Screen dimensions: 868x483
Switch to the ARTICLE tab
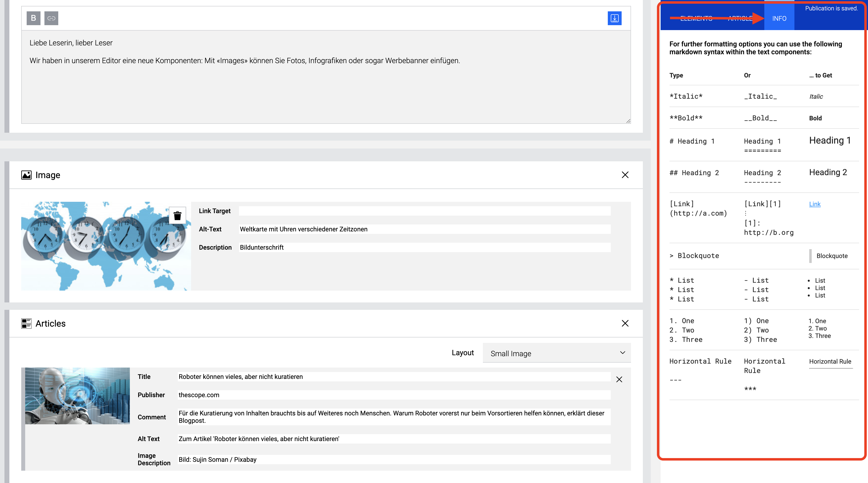tap(740, 19)
